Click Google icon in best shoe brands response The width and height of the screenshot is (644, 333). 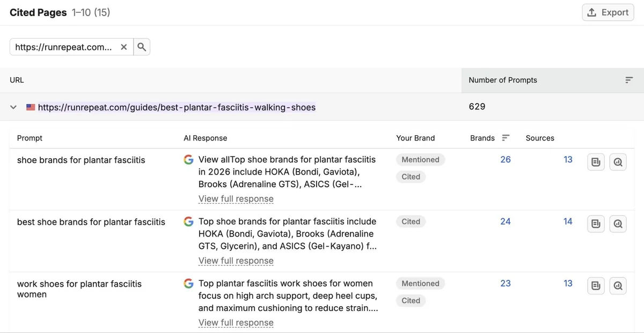click(x=188, y=221)
